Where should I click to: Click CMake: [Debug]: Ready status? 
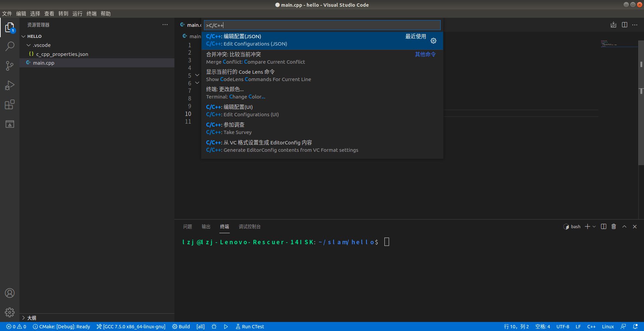click(61, 327)
